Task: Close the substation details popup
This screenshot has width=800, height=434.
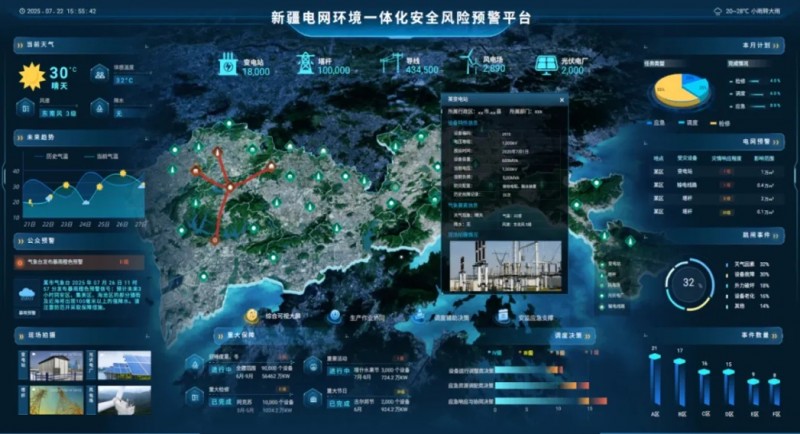Action: (561, 100)
